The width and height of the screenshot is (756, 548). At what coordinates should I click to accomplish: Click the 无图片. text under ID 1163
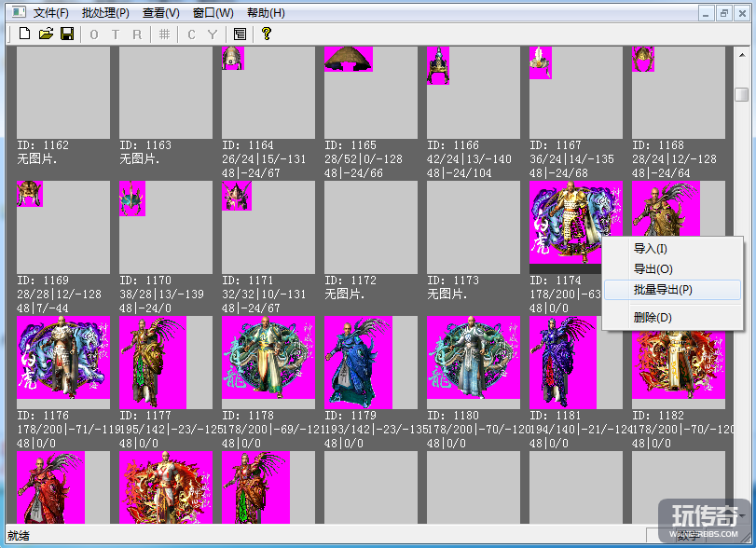(139, 159)
